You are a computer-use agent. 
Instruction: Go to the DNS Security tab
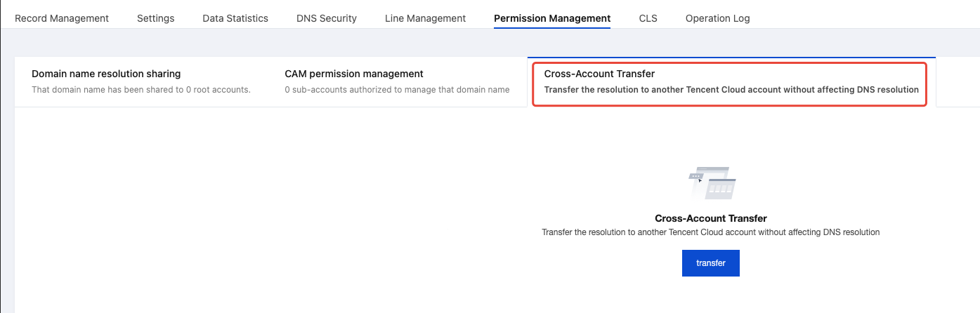coord(327,18)
